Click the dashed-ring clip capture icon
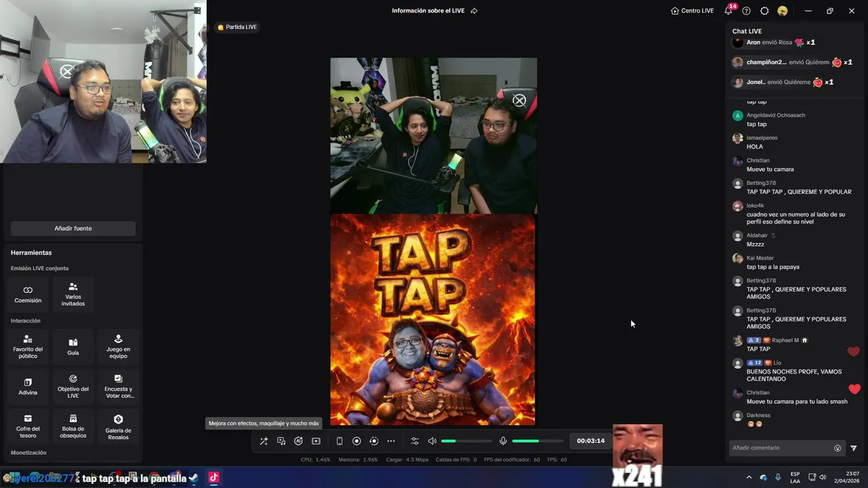The image size is (868, 488). coord(374,441)
